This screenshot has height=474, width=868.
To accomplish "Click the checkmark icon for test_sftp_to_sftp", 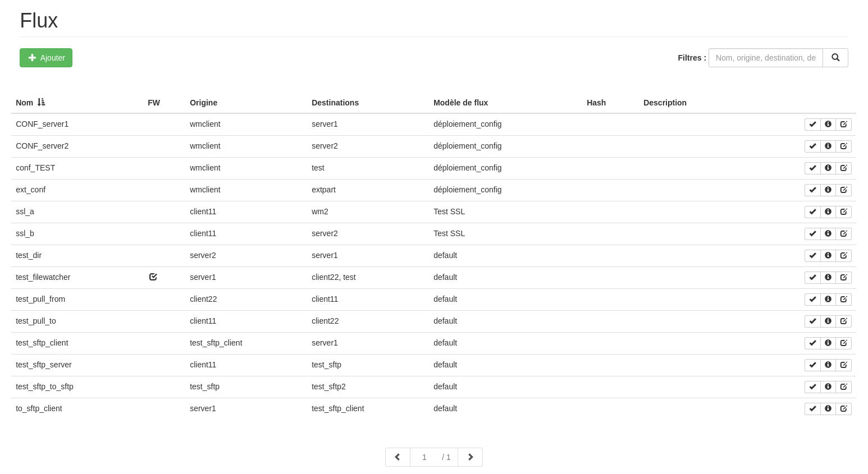I will tap(812, 387).
